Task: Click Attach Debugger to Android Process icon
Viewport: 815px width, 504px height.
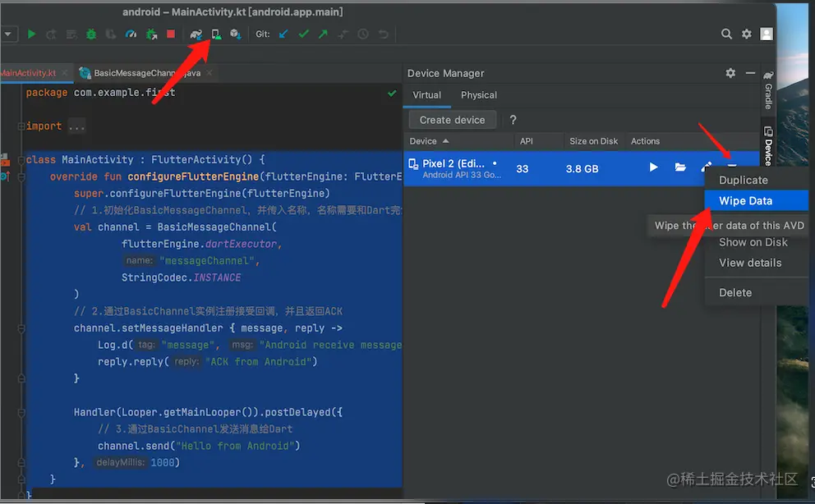Action: 151,34
